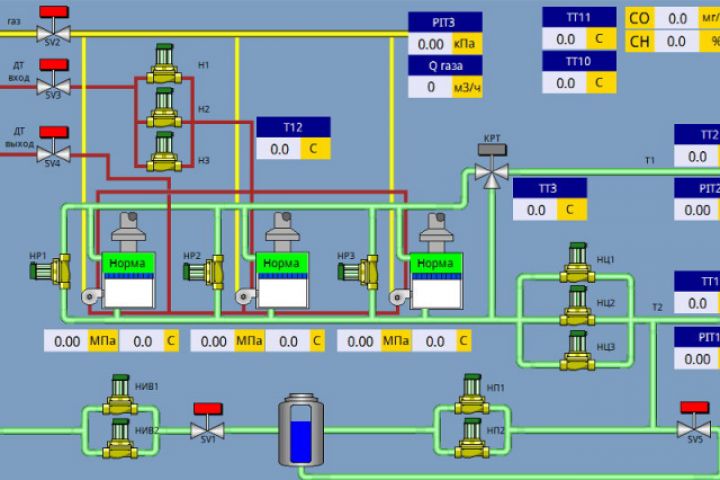Screen dimensions: 720x480
Task: Click the TT3 temperature value
Action: pyautogui.click(x=535, y=210)
